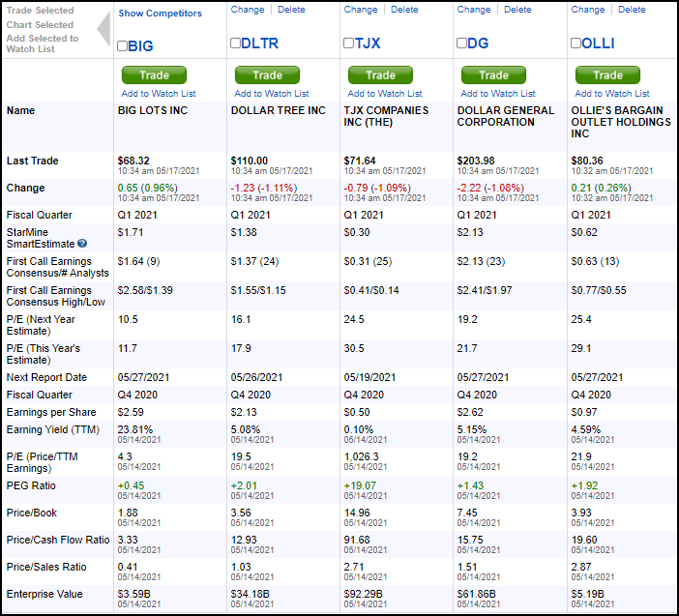Open the TJX ticker symbol
The width and height of the screenshot is (679, 616).
click(368, 43)
